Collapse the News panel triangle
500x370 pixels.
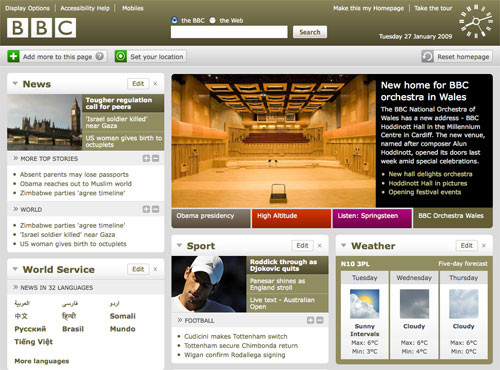pyautogui.click(x=15, y=83)
